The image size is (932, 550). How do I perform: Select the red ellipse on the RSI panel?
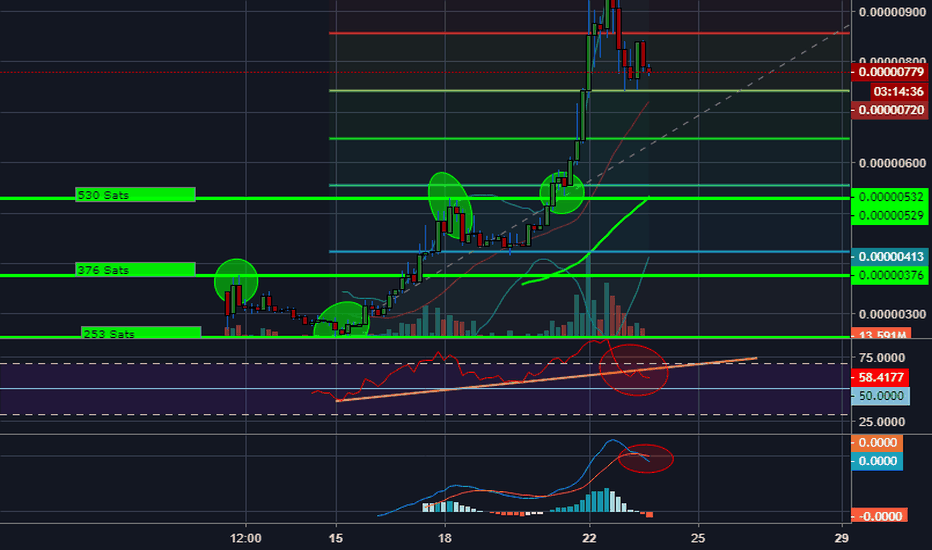click(634, 370)
